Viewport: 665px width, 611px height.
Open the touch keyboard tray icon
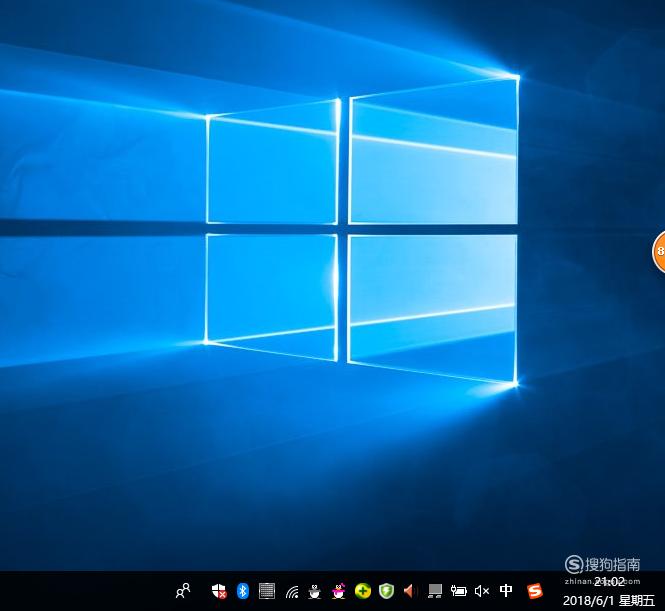[x=267, y=591]
